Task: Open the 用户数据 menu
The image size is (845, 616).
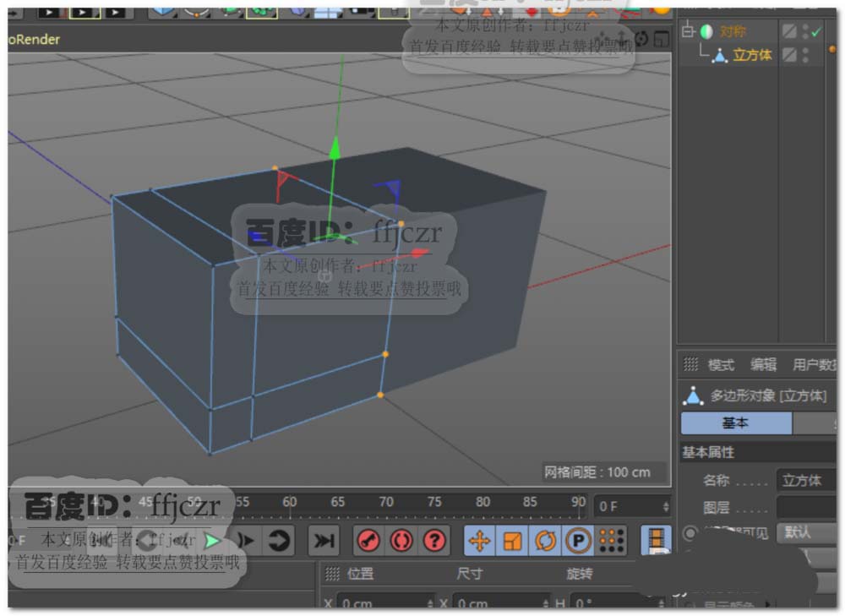Action: [814, 365]
